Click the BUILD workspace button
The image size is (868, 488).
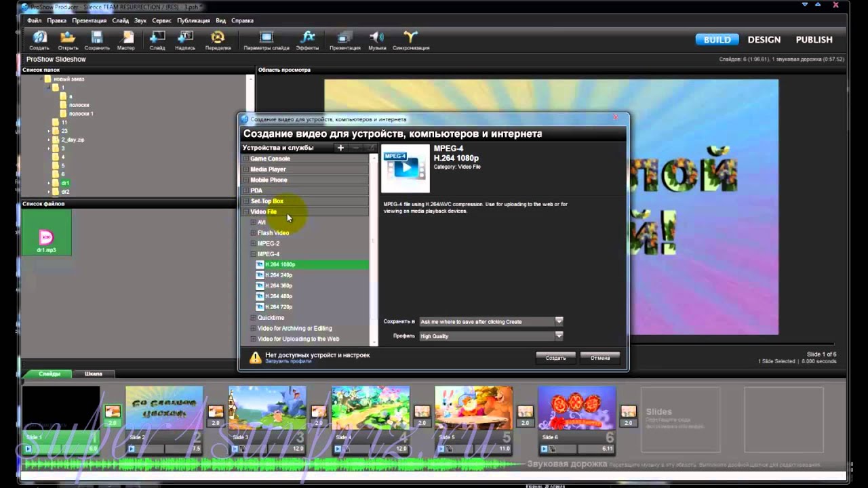(x=717, y=39)
